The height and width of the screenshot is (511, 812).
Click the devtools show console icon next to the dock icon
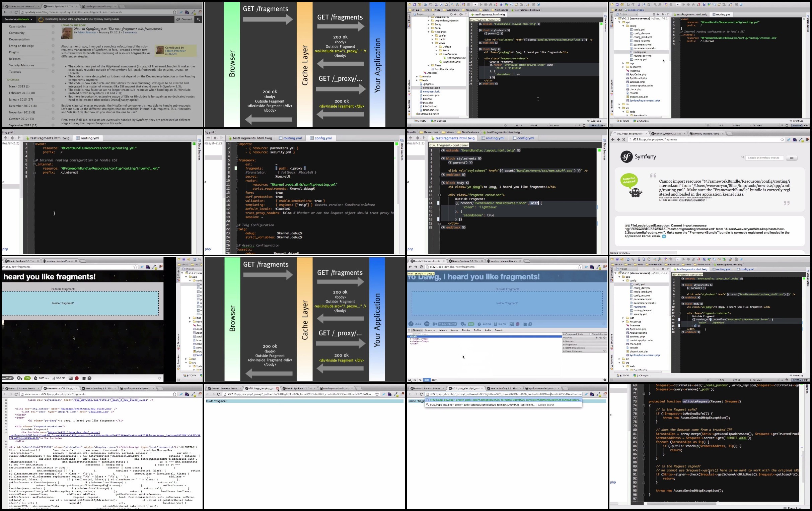point(415,380)
